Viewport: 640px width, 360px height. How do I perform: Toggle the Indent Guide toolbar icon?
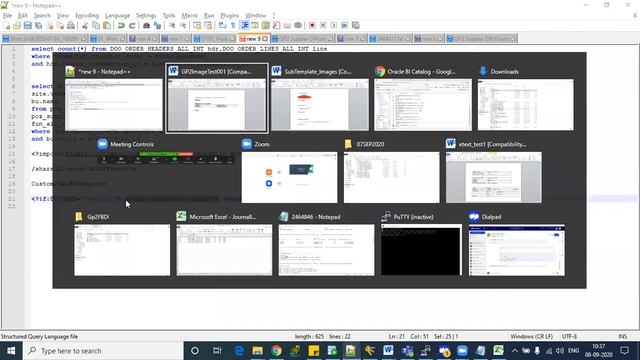(x=244, y=26)
